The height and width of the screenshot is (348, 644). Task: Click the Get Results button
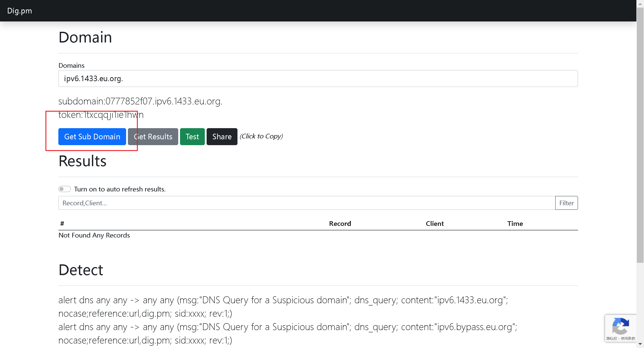[153, 136]
